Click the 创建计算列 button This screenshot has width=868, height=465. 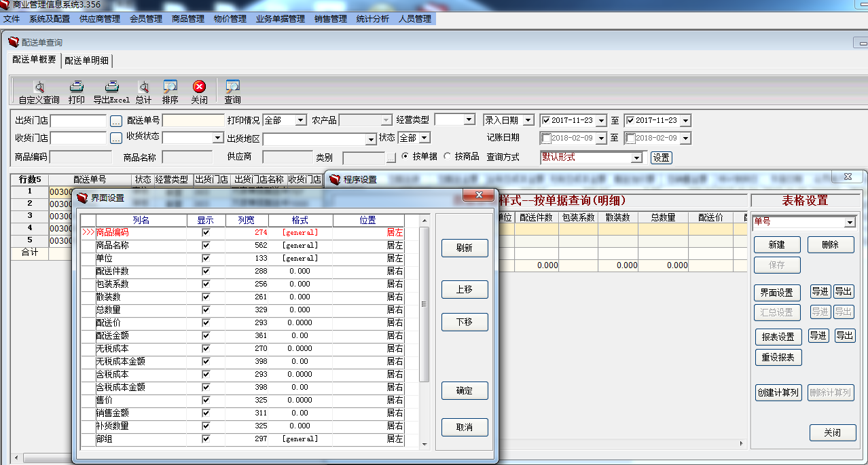pos(778,392)
